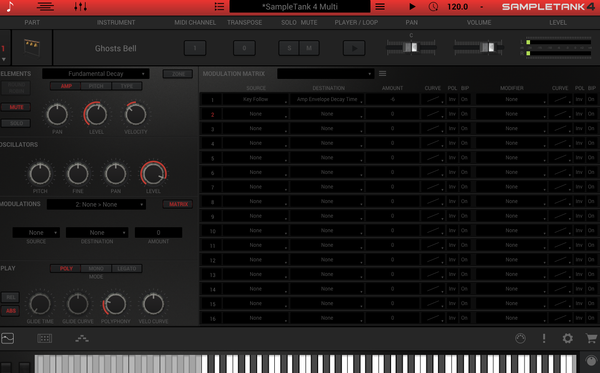Open row 1 modifier dropdown

click(512, 99)
